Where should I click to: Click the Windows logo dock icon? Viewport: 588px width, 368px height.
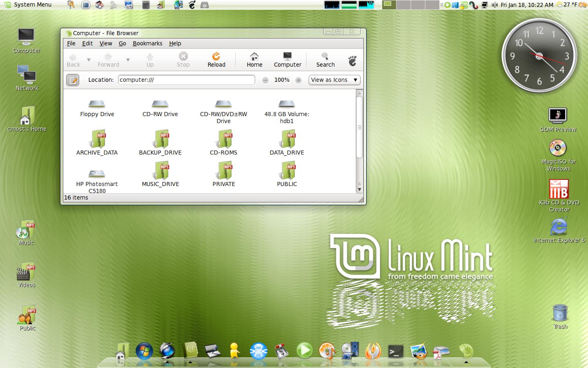coord(144,351)
